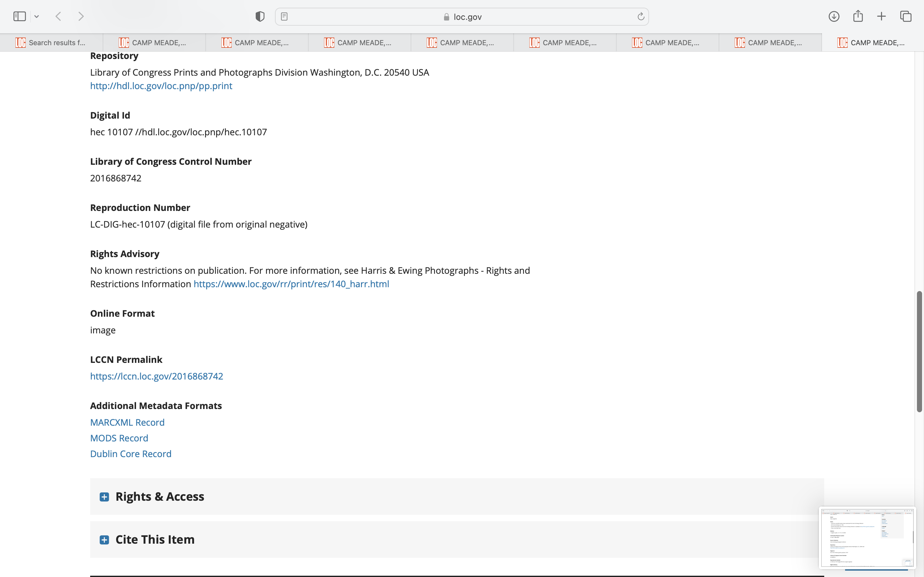Image resolution: width=924 pixels, height=577 pixels.
Task: Open the Share menu icon
Action: pos(858,16)
